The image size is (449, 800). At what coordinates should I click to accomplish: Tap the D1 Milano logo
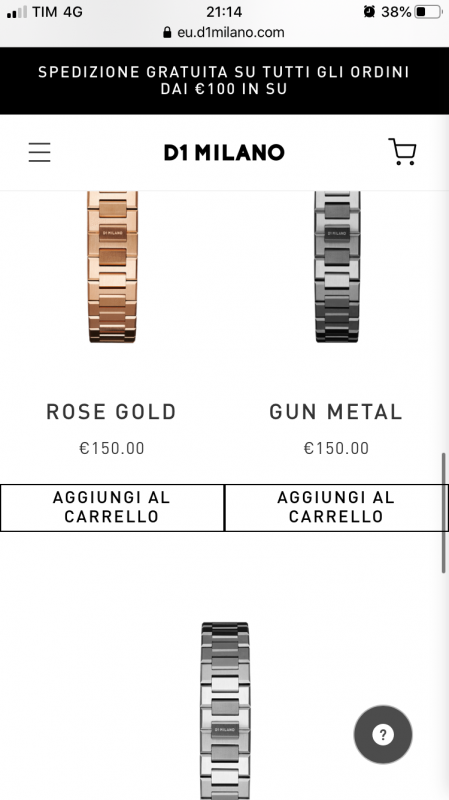[x=224, y=152]
